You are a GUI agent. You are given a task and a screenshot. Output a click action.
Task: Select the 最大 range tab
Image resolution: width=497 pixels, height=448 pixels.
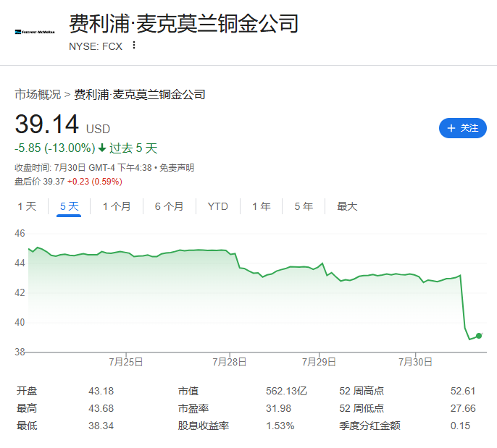click(347, 206)
